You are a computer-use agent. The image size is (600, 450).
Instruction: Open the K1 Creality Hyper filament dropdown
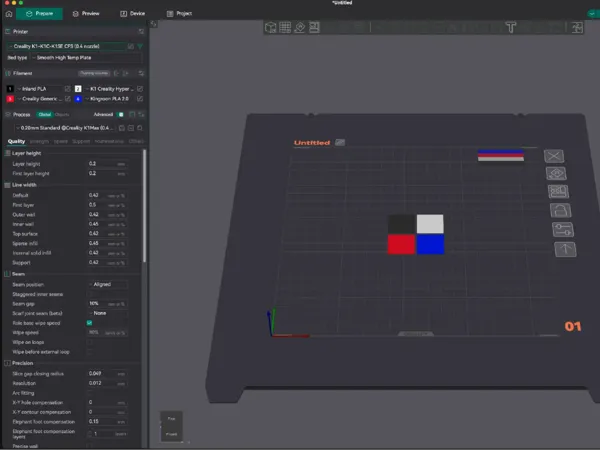[110, 89]
